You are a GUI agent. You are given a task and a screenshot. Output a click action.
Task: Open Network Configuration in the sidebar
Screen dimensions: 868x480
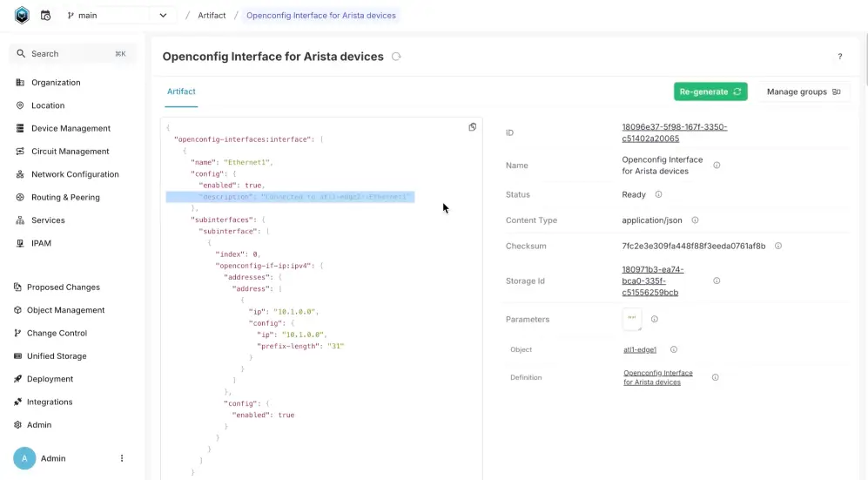(75, 174)
